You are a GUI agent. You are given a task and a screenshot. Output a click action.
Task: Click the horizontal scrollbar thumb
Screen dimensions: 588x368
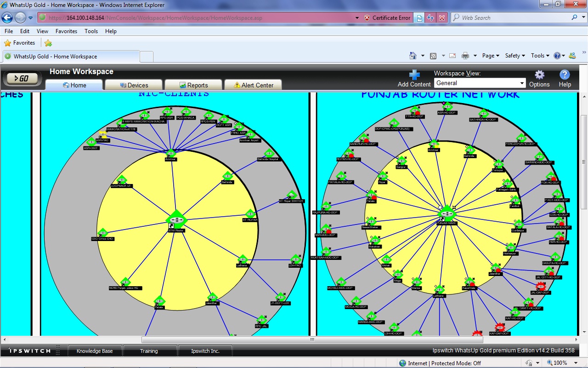pyautogui.click(x=312, y=340)
